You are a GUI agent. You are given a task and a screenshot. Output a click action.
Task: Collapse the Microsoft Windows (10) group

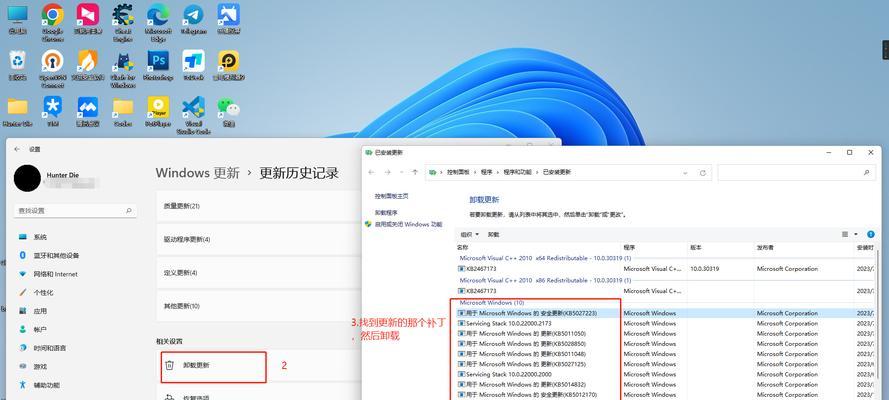492,303
